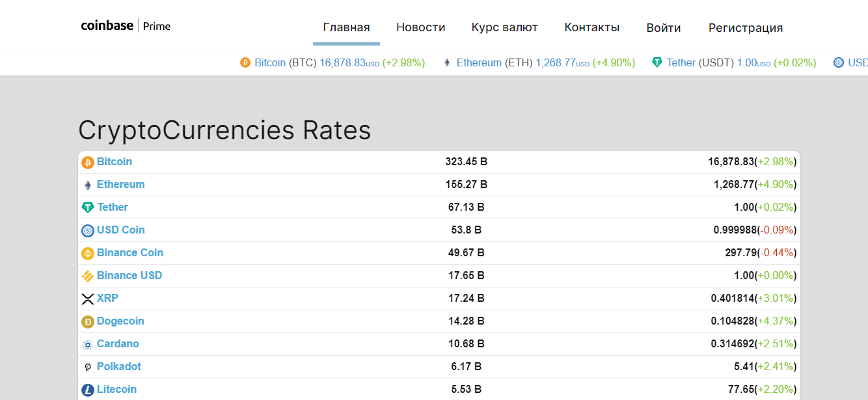Screen dimensions: 868x400
Task: Click the 0.401814 XRP price
Action: pos(733,298)
